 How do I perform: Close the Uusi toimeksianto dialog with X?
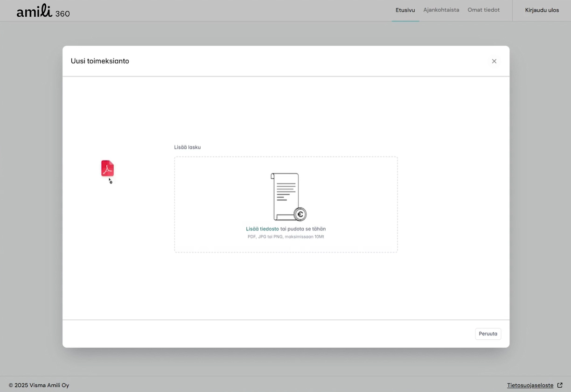click(x=494, y=61)
